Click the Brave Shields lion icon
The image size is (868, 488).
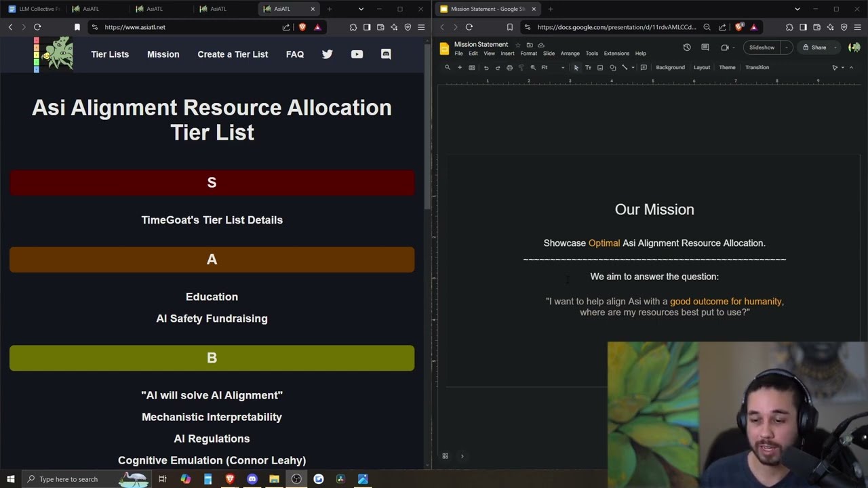coord(302,27)
